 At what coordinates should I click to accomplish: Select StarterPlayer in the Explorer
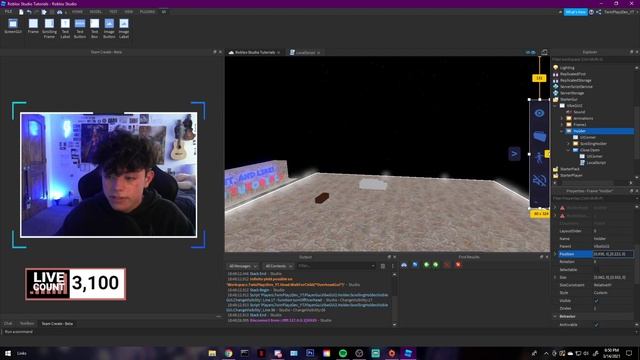[x=571, y=175]
